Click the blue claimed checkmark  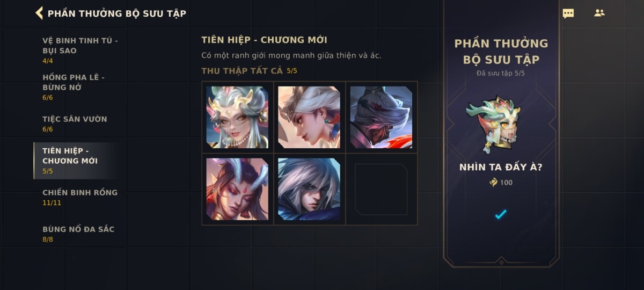501,214
